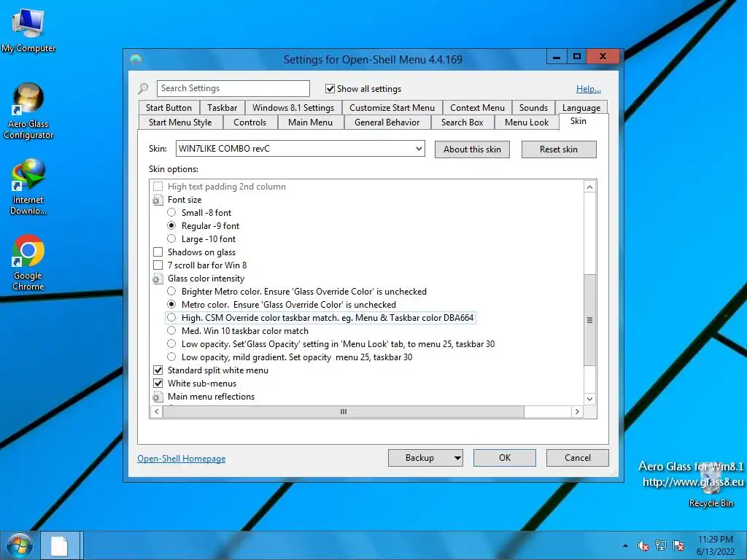Open the network tray icon

[x=661, y=545]
